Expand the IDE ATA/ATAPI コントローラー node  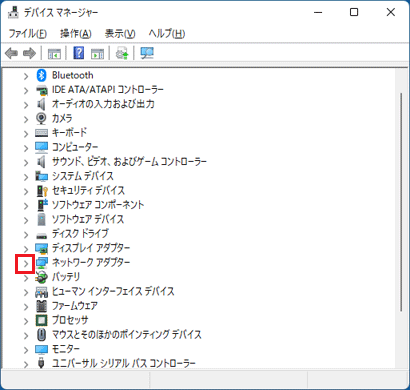26,91
